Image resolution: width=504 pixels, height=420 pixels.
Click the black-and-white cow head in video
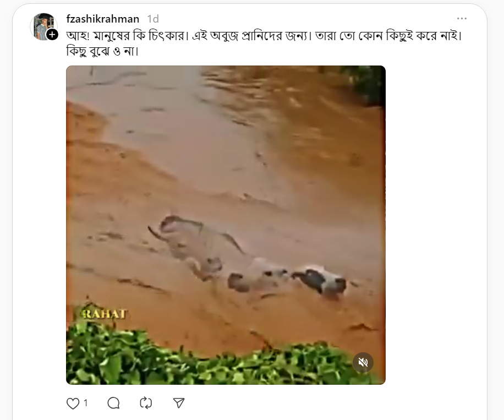(321, 282)
